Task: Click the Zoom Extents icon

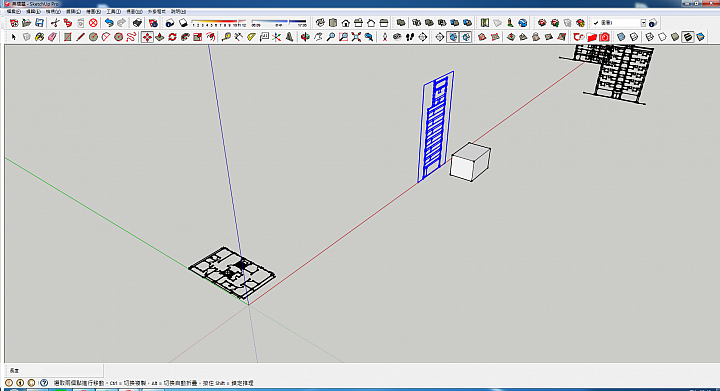Action: point(356,37)
